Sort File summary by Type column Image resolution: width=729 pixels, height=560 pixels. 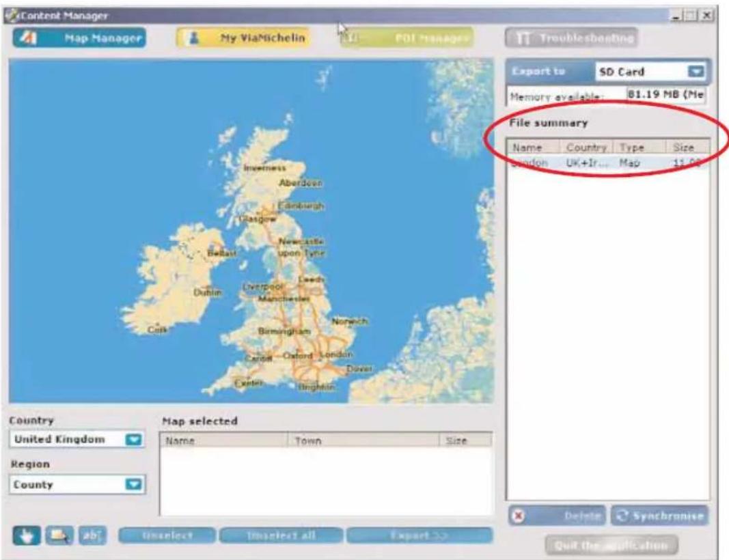639,148
